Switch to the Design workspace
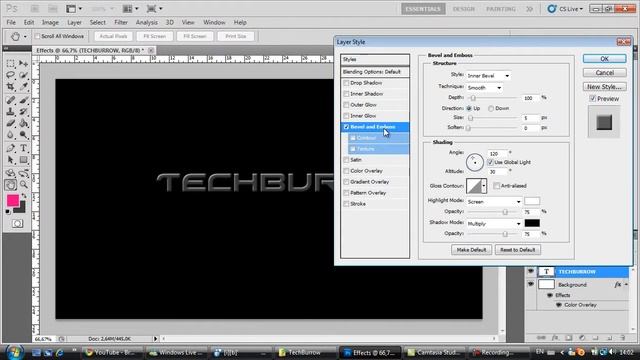 point(464,9)
